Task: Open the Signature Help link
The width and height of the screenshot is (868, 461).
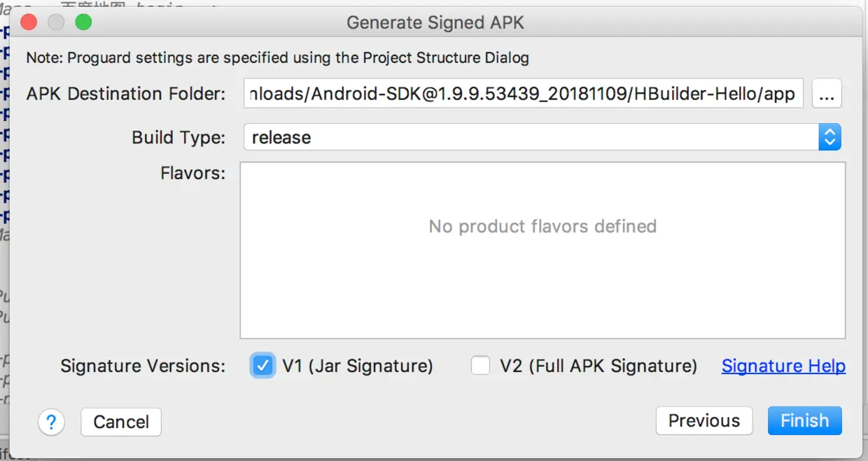Action: [x=783, y=366]
